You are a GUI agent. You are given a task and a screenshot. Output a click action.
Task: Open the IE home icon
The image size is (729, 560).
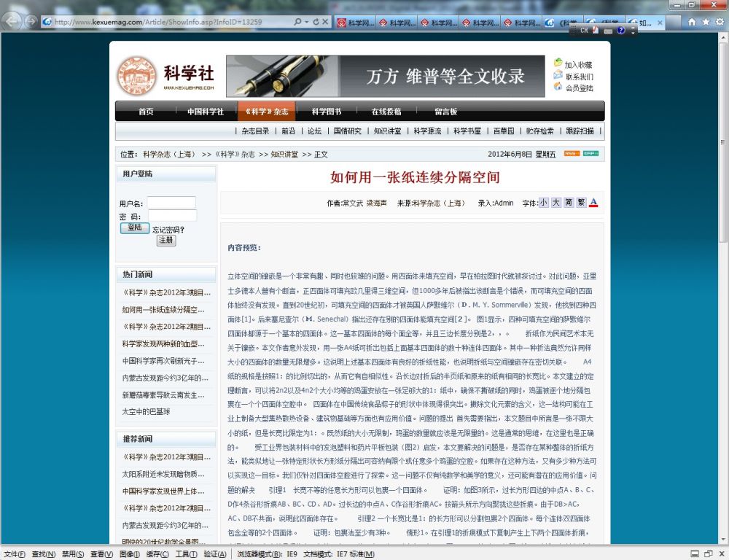click(693, 22)
